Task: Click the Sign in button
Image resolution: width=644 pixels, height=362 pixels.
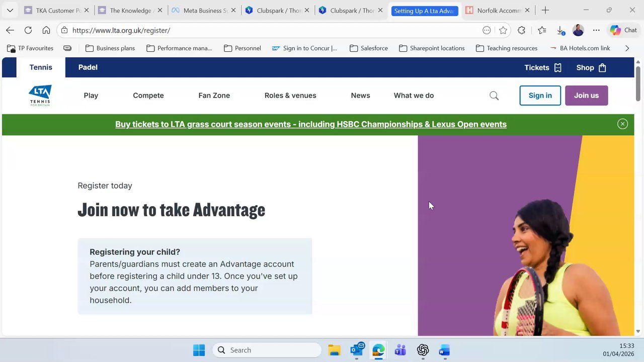Action: pyautogui.click(x=540, y=96)
